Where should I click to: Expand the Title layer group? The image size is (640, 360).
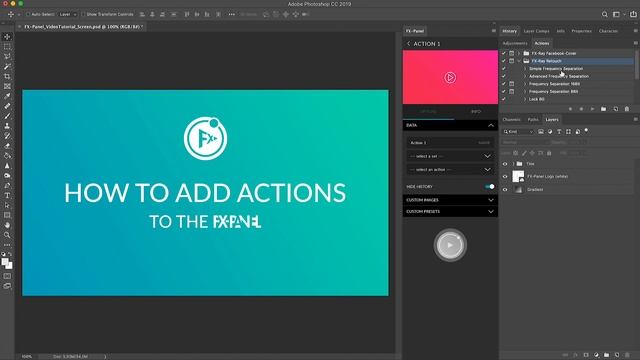pos(513,164)
